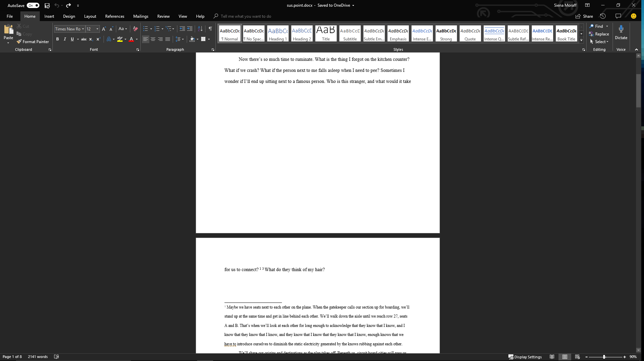
Task: Open the Layout ribbon tab
Action: tap(90, 16)
